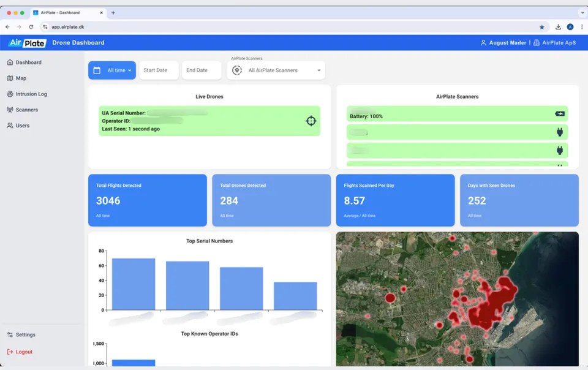
Task: Click the Top Known Operator IDs bar
Action: pyautogui.click(x=134, y=363)
